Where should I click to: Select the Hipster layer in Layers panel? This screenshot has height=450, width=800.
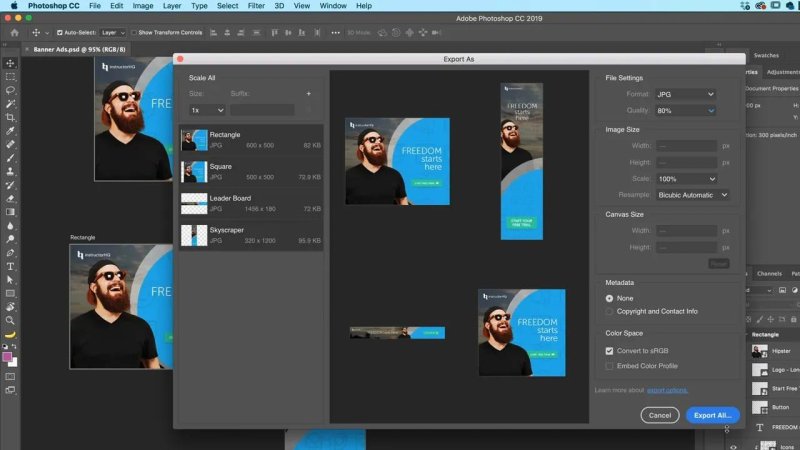click(x=773, y=351)
